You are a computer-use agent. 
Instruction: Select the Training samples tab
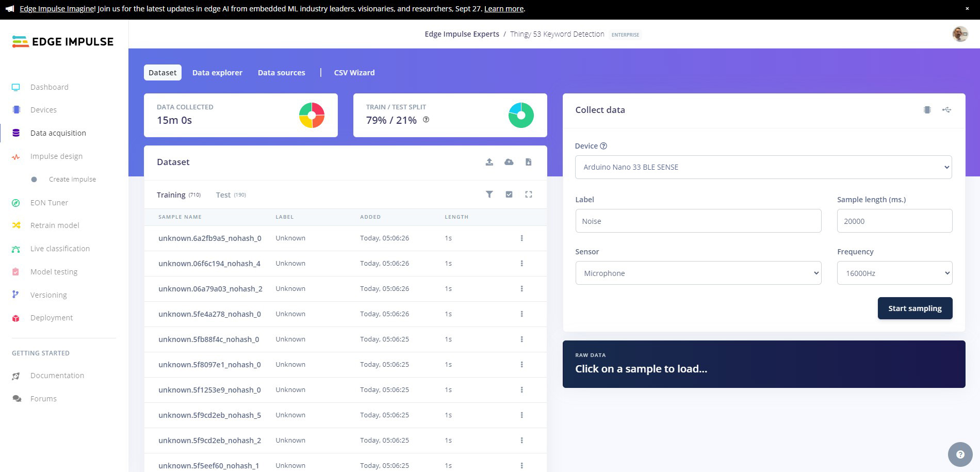178,195
